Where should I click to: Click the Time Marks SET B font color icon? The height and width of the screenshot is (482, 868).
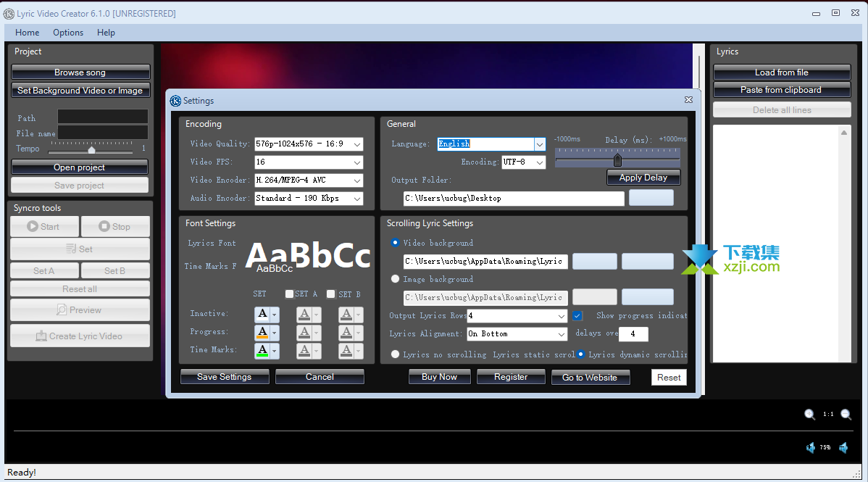tap(346, 351)
